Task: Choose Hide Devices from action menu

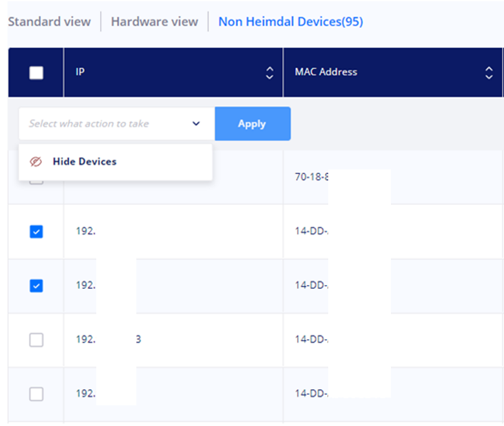Action: click(x=116, y=162)
